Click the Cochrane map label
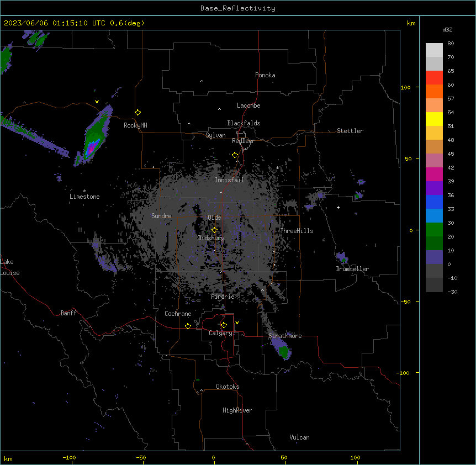The height and width of the screenshot is (465, 476). point(178,314)
